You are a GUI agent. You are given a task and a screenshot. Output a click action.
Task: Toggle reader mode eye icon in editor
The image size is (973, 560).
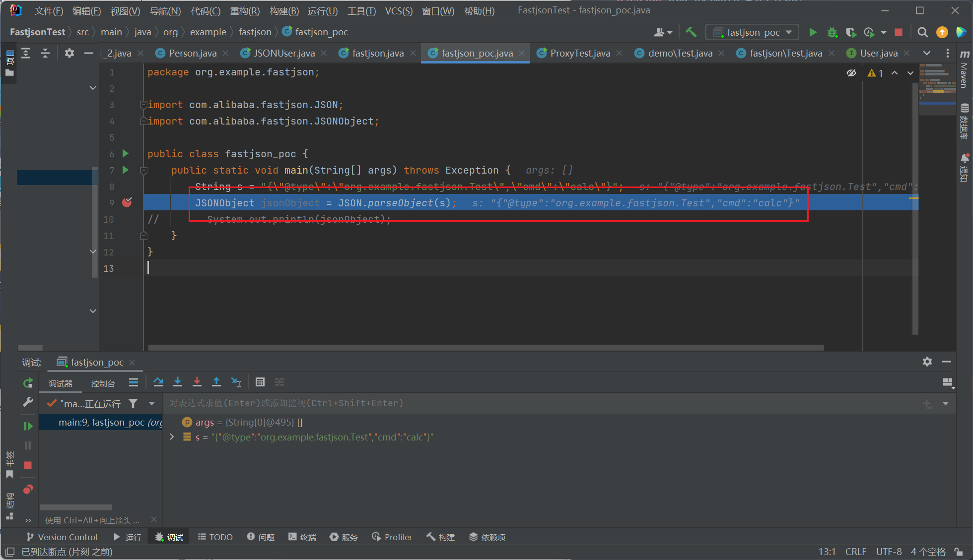(x=851, y=73)
